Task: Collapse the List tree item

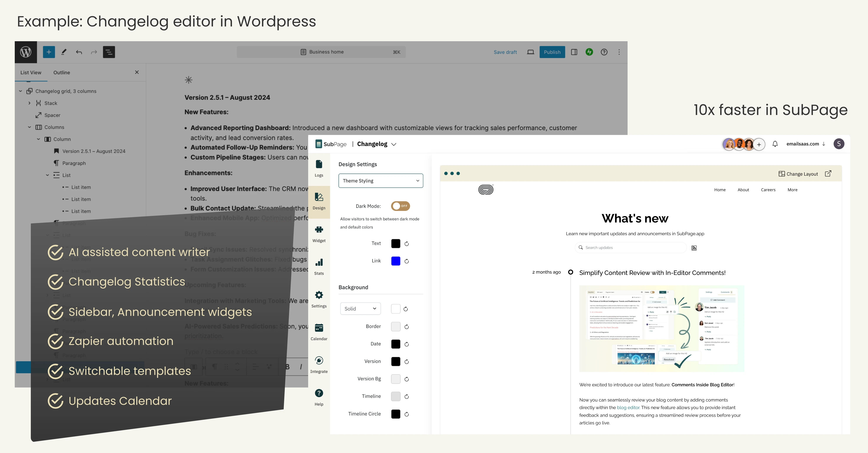Action: coord(48,175)
